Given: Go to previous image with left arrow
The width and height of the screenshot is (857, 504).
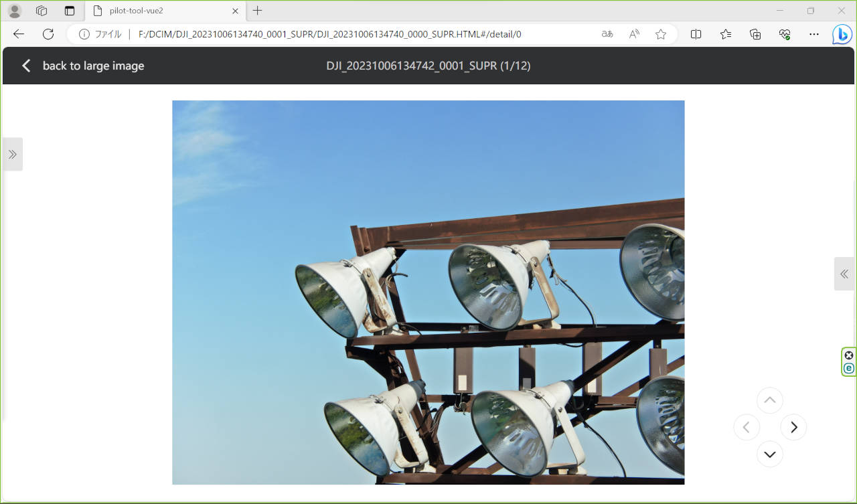Looking at the screenshot, I should click(x=747, y=427).
